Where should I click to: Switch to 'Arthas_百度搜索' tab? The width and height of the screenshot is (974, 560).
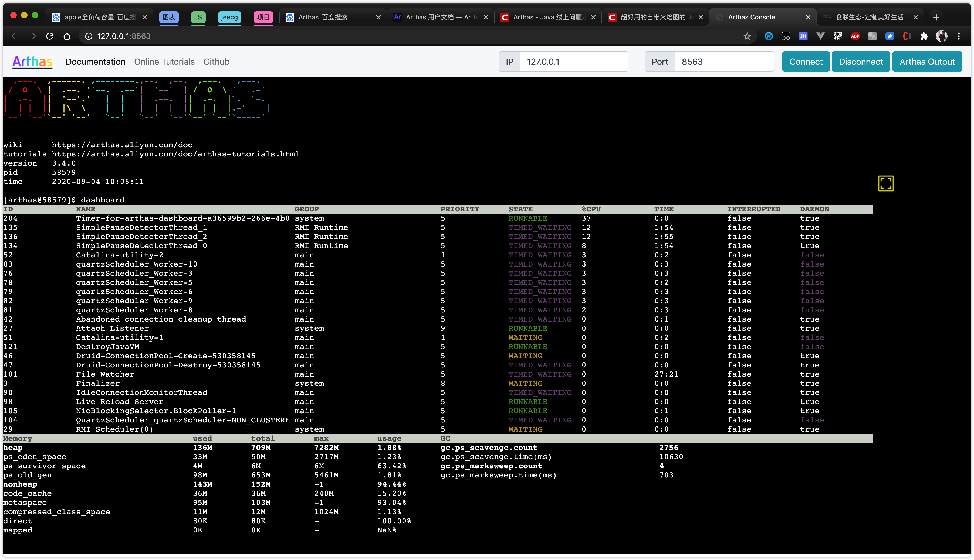coord(323,17)
